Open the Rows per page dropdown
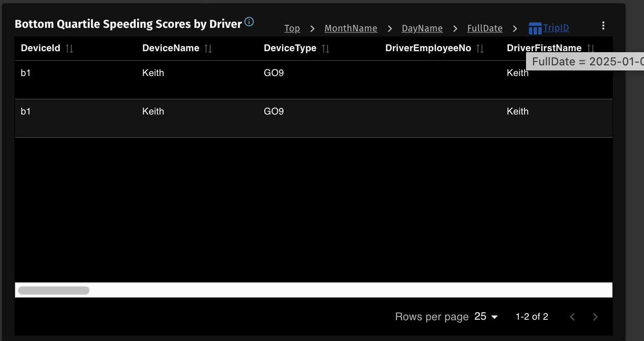Image resolution: width=644 pixels, height=341 pixels. [x=486, y=317]
